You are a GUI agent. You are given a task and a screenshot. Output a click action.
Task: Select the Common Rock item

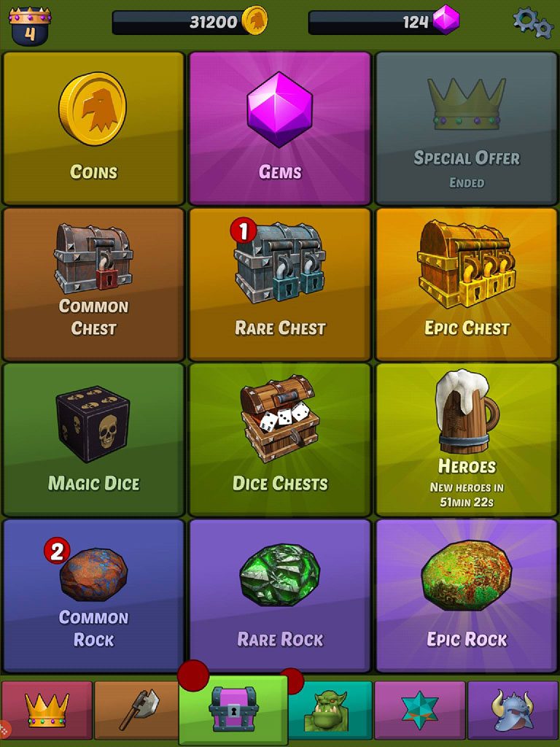[93, 595]
